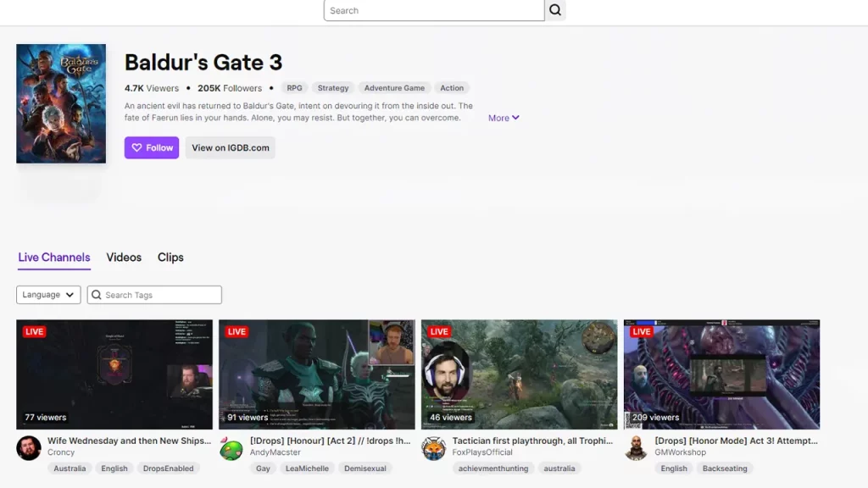
Task: Click the australia tag under FoxPlaysOfficial
Action: [x=559, y=468]
